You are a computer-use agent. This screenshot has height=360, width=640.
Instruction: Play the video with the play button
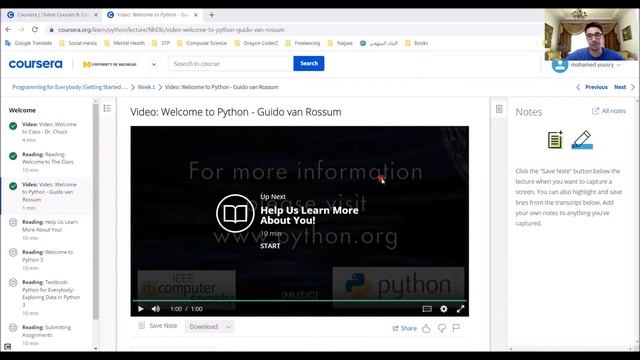[x=141, y=309]
